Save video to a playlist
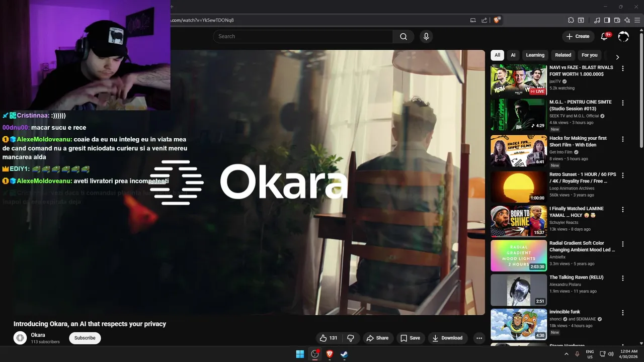 [410, 338]
